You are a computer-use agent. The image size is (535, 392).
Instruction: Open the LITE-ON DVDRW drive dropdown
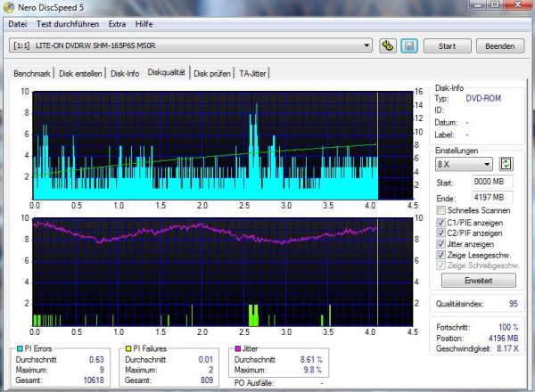point(191,45)
